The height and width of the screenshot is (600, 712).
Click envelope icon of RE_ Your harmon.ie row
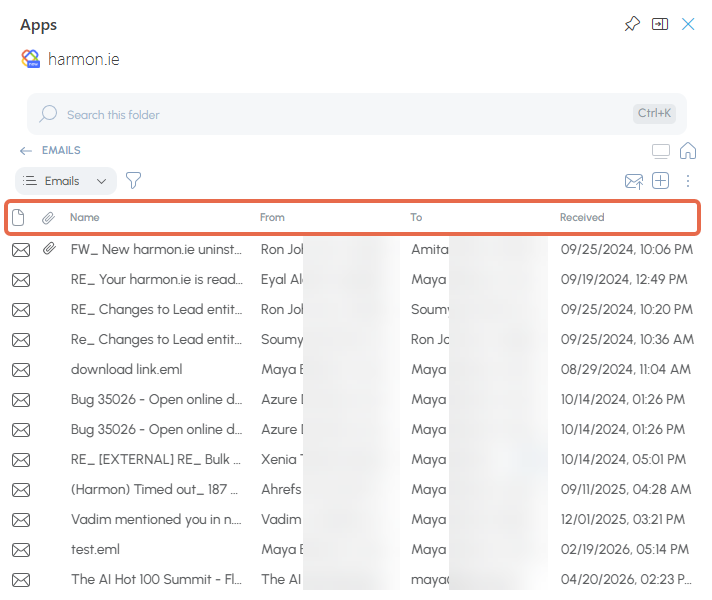21,280
